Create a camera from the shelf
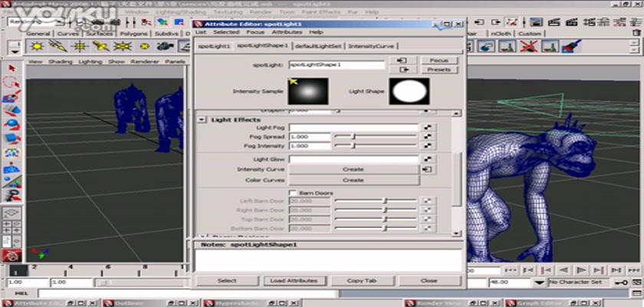Image resolution: width=644 pixels, height=307 pixels. pos(165,46)
